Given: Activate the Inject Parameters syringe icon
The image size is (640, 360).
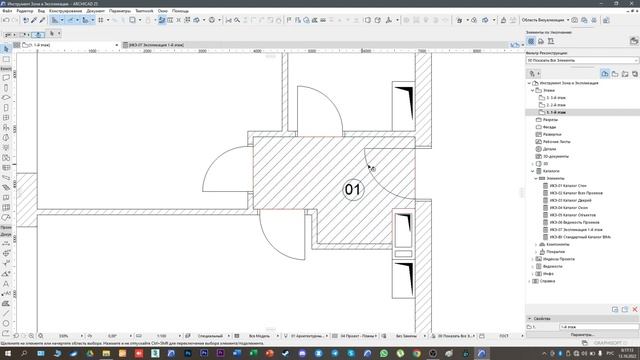Looking at the screenshot, I should (42, 20).
